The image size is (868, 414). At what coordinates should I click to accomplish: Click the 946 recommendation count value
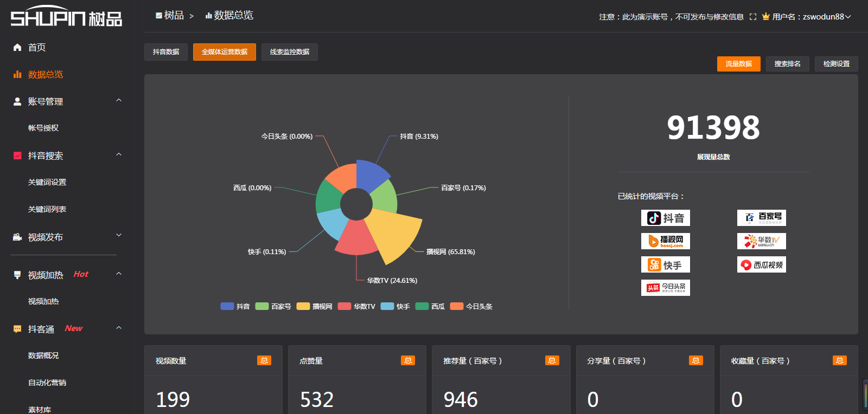tap(461, 400)
